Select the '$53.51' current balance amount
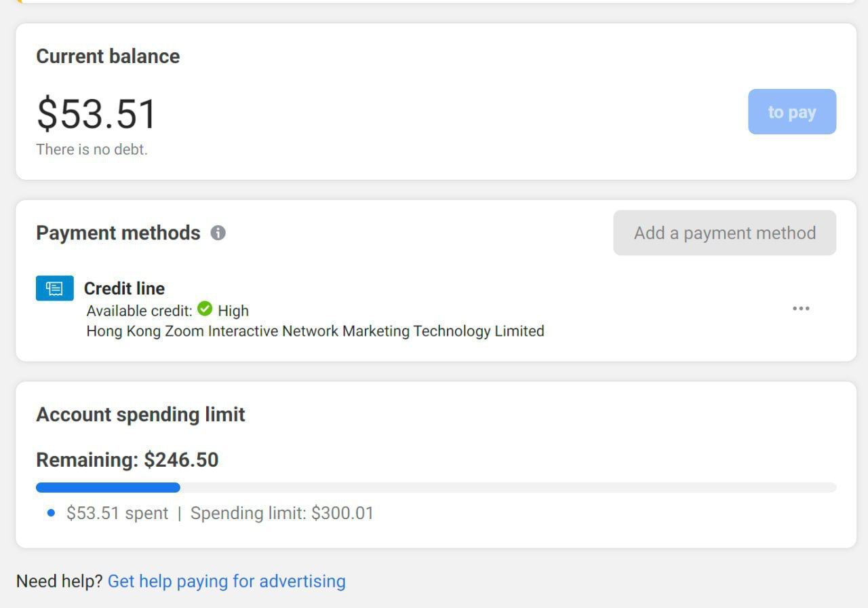This screenshot has width=868, height=608. click(96, 113)
